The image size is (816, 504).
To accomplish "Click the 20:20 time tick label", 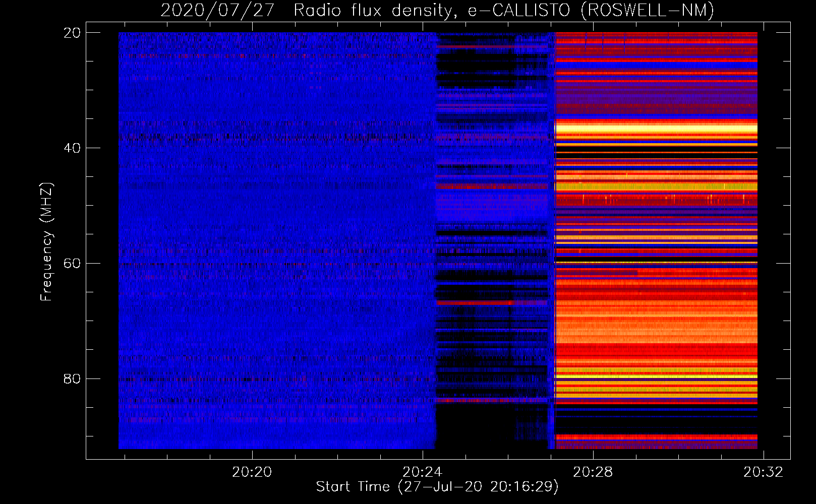I will pos(252,472).
